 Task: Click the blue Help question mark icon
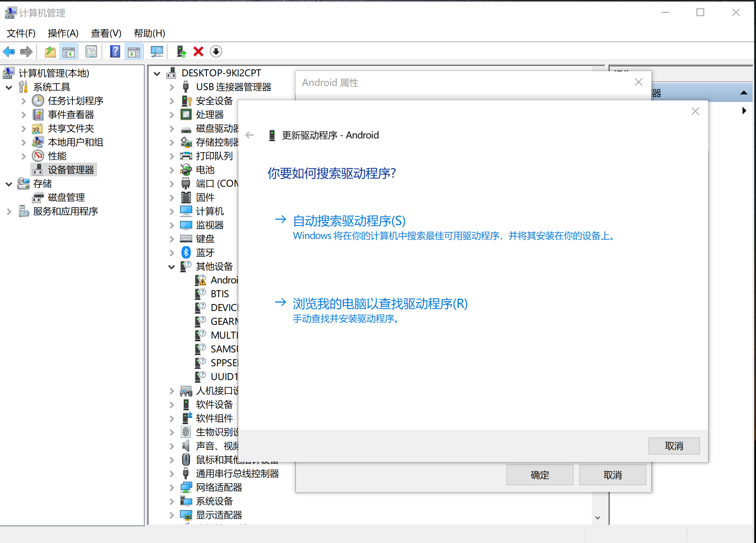pos(115,51)
